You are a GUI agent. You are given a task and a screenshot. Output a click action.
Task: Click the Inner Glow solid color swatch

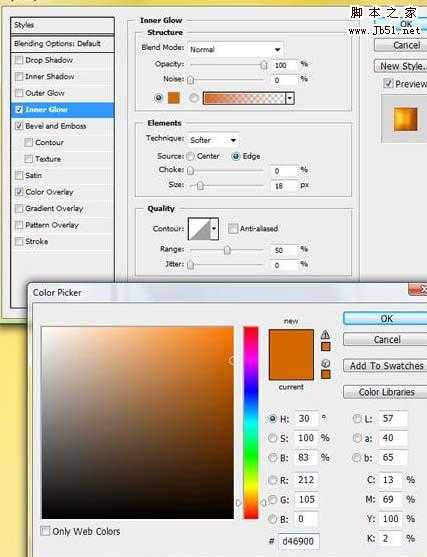pyautogui.click(x=174, y=97)
